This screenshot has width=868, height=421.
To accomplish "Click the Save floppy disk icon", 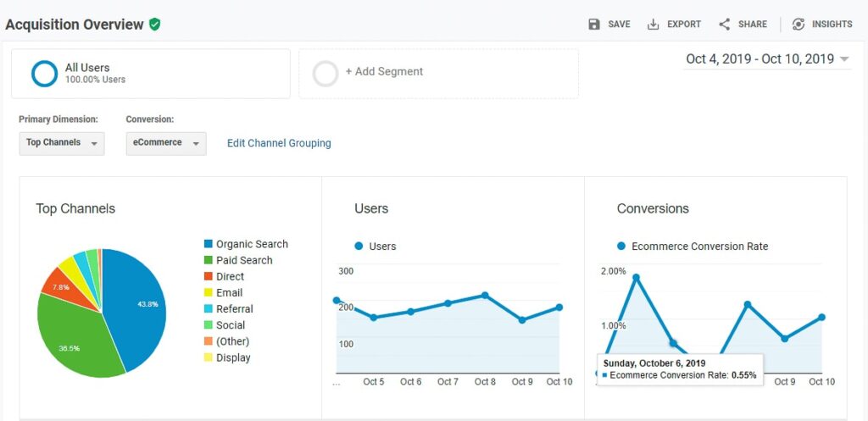I will coord(594,25).
